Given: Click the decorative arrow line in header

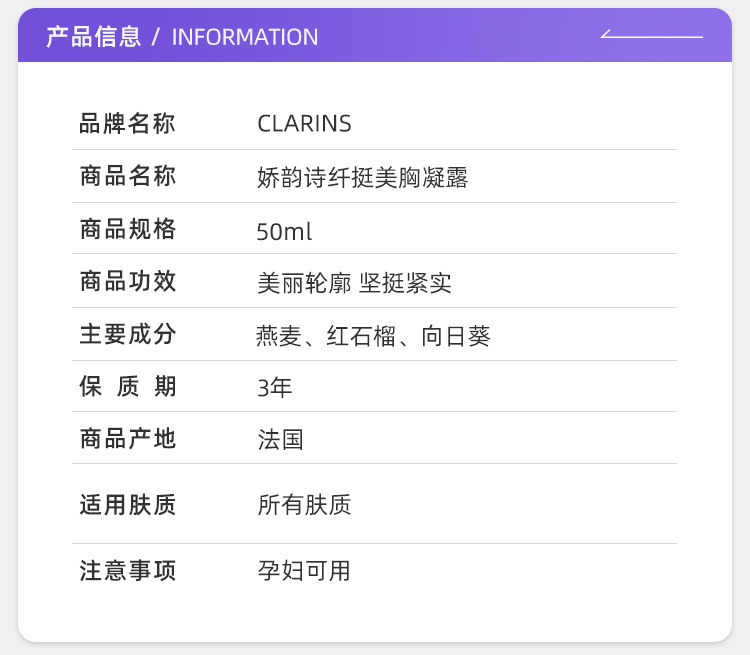Looking at the screenshot, I should click(651, 36).
